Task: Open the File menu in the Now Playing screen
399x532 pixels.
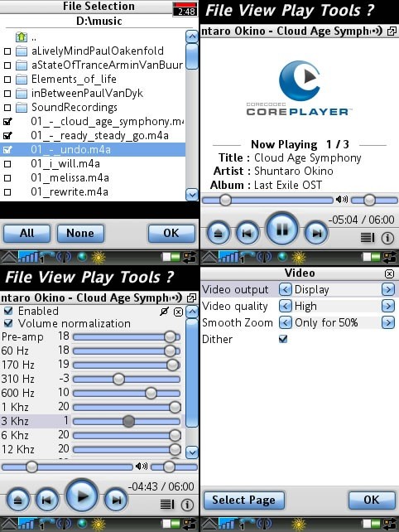Action: pos(219,11)
